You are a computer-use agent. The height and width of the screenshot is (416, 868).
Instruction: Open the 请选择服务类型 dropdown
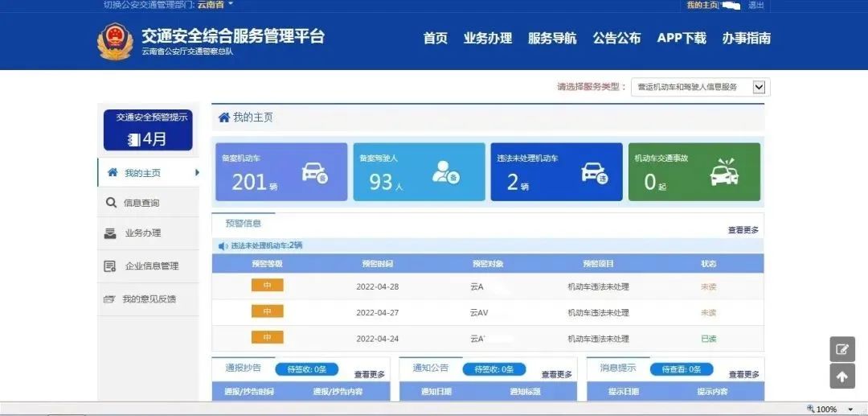point(758,87)
